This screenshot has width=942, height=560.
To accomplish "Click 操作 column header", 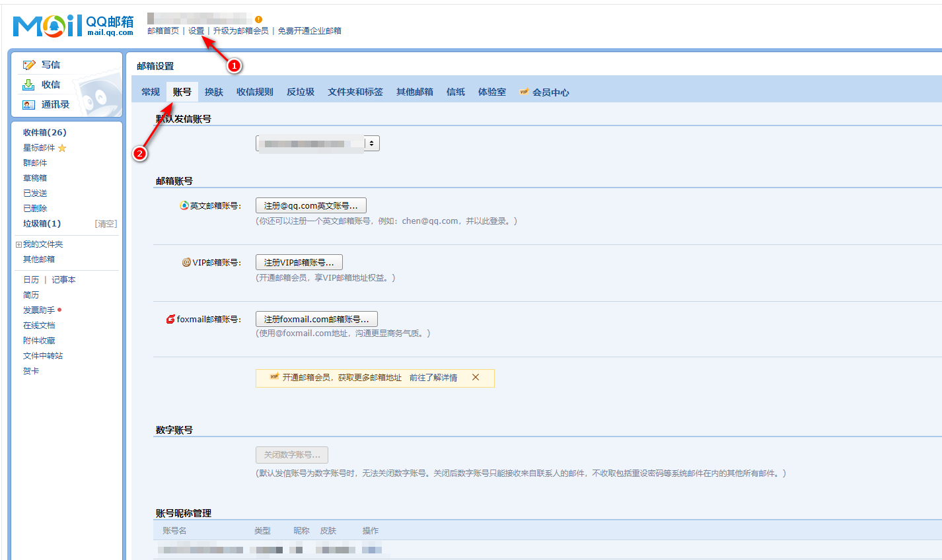I will [x=371, y=531].
